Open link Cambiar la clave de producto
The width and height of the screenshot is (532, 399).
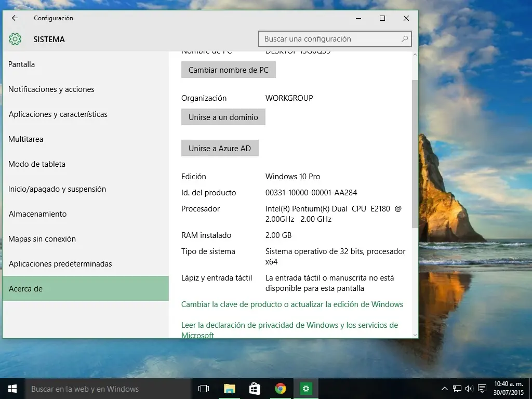(292, 304)
